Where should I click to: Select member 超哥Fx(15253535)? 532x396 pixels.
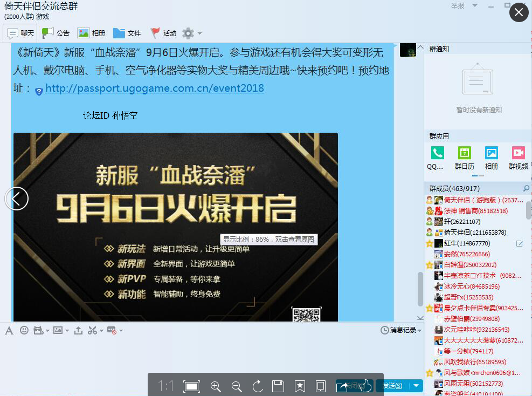pos(475,297)
